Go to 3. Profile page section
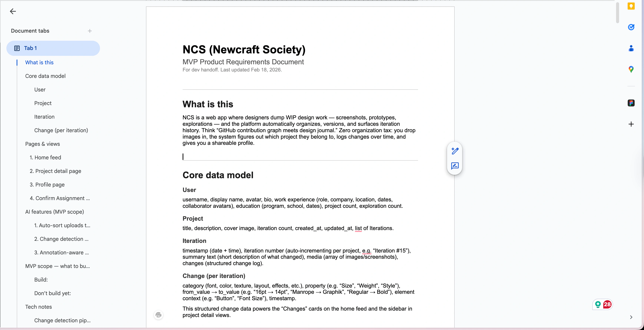Viewport: 644px width, 330px height. click(x=47, y=184)
